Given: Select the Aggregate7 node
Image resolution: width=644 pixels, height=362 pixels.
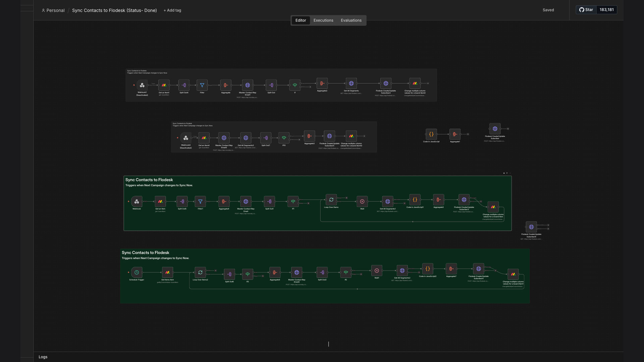Looking at the screenshot, I should (x=451, y=269).
